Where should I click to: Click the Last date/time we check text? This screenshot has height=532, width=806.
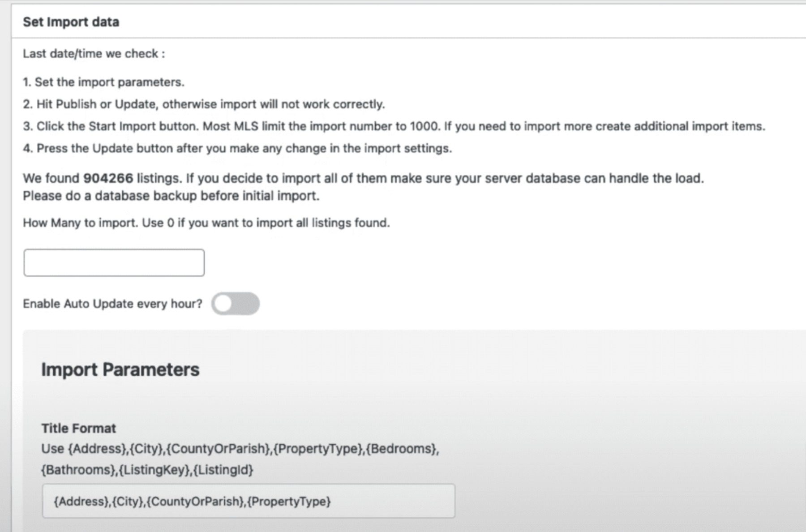coord(94,54)
